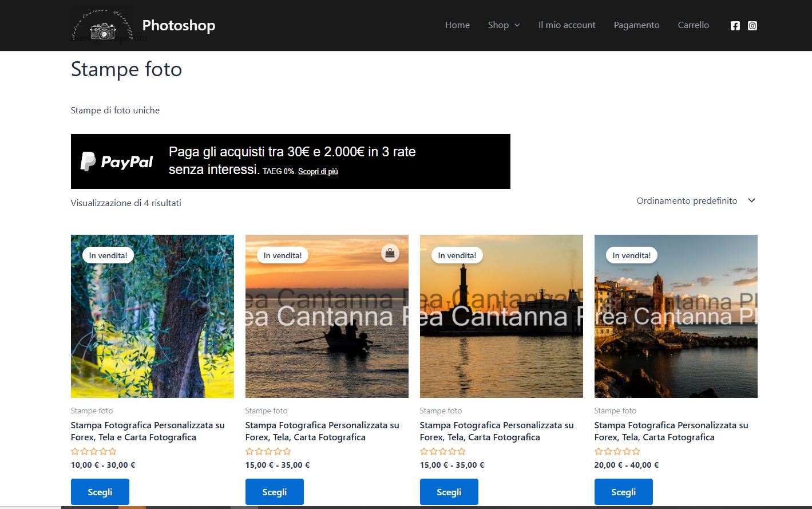The width and height of the screenshot is (812, 509).
Task: Open Ordinamento predefinito sorting dropdown
Action: 695,201
